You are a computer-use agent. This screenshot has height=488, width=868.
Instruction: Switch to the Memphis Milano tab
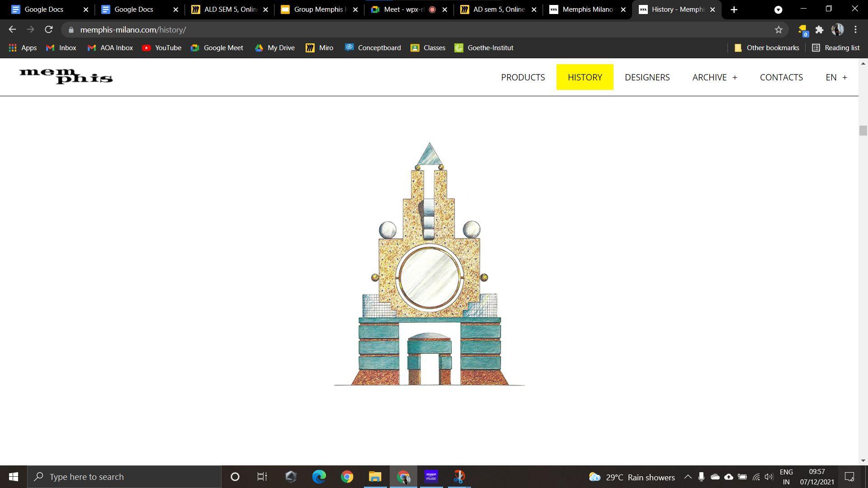[586, 9]
